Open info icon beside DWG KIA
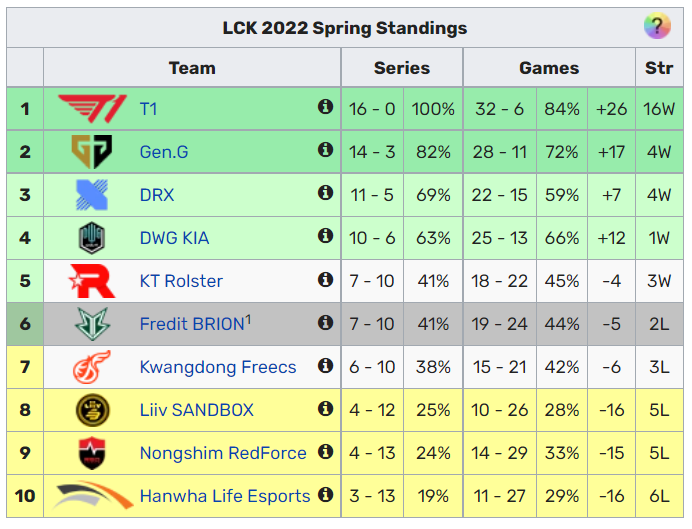692x529 pixels. click(325, 236)
